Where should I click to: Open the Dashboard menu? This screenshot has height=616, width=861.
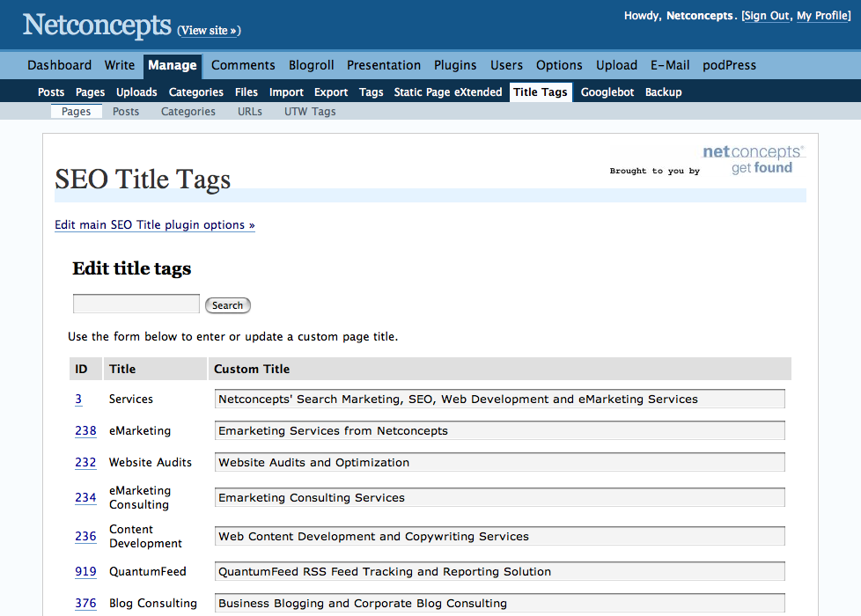[59, 65]
